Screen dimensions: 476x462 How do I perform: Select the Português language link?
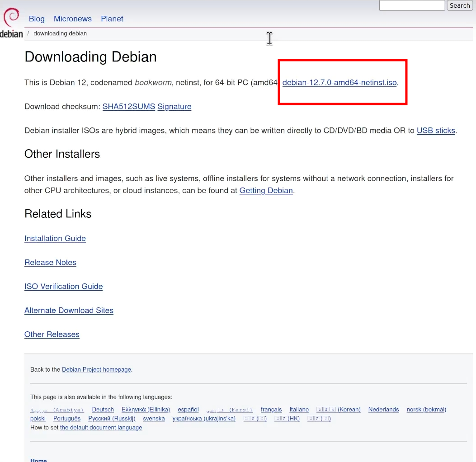67,419
